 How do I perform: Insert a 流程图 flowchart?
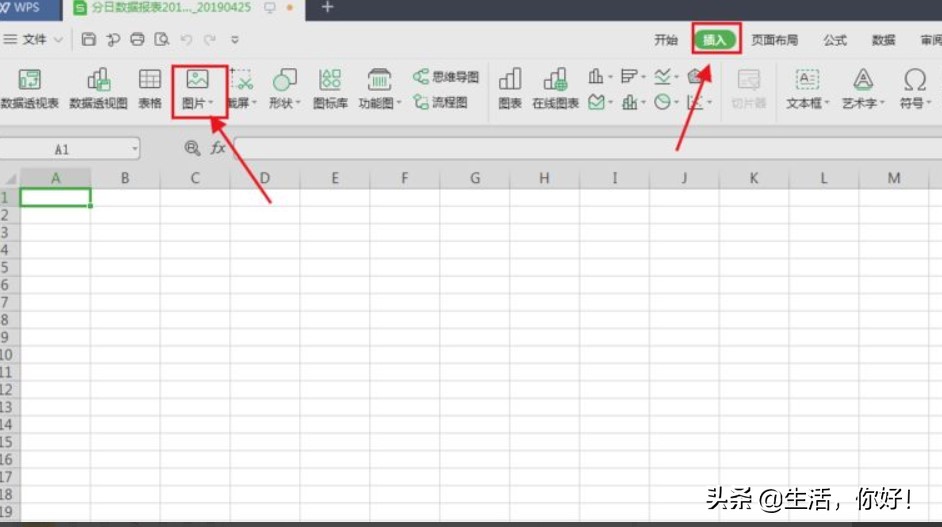(440, 103)
